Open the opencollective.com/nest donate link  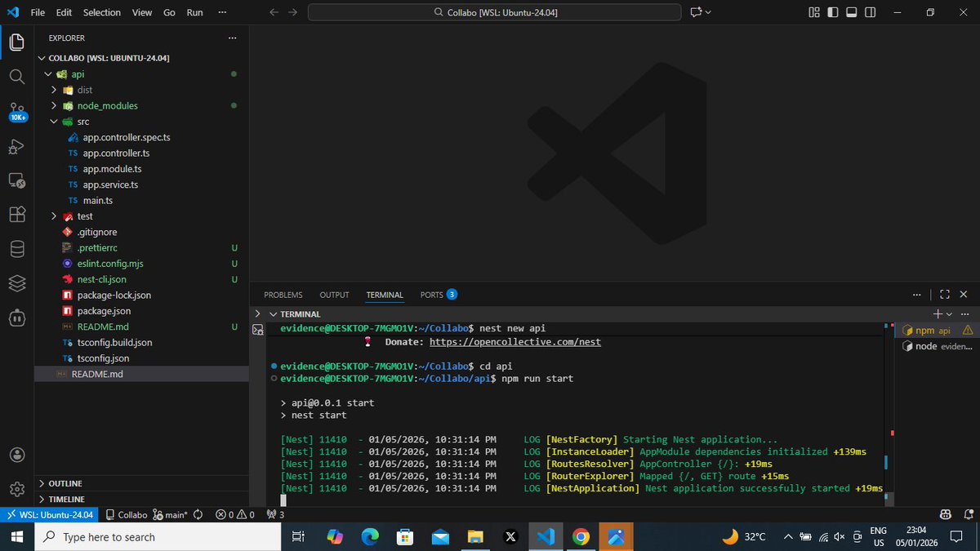(x=514, y=342)
